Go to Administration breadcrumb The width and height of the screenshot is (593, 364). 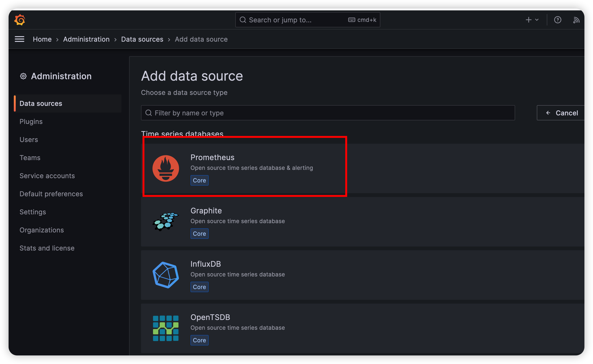86,39
